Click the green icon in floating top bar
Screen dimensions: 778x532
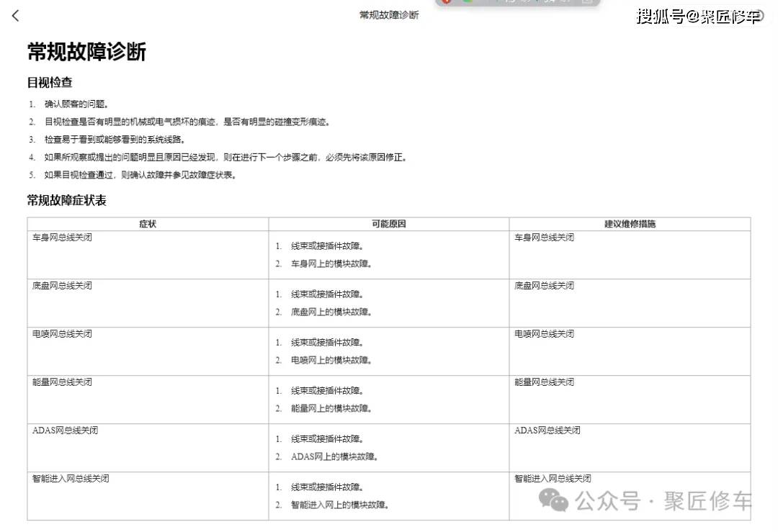[x=467, y=2]
